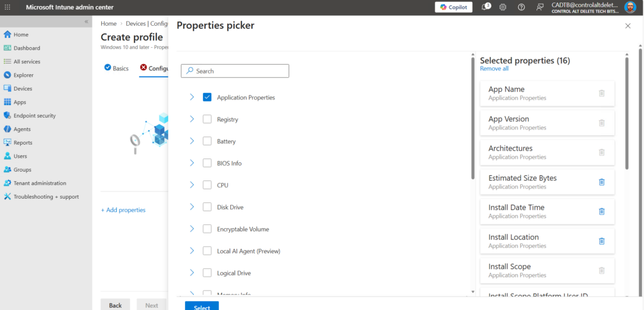Image resolution: width=644 pixels, height=310 pixels.
Task: Expand the BIOS Info category
Action: [x=192, y=163]
